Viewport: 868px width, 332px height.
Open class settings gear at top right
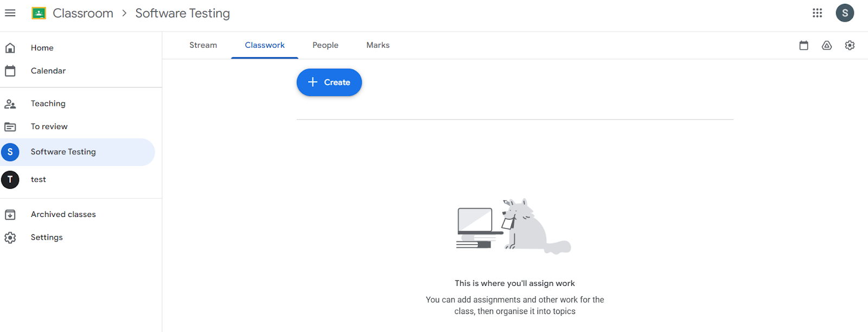pos(850,46)
